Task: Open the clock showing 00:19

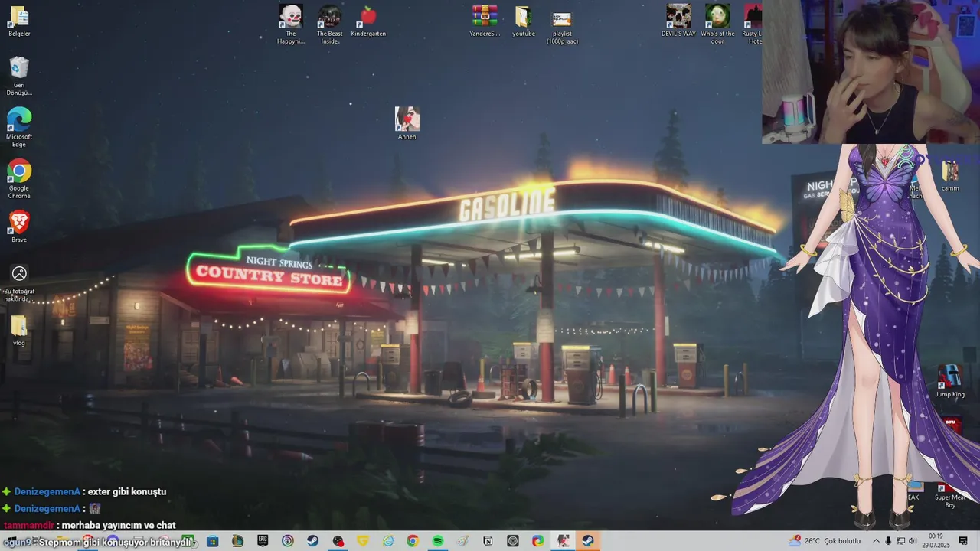Action: click(936, 540)
